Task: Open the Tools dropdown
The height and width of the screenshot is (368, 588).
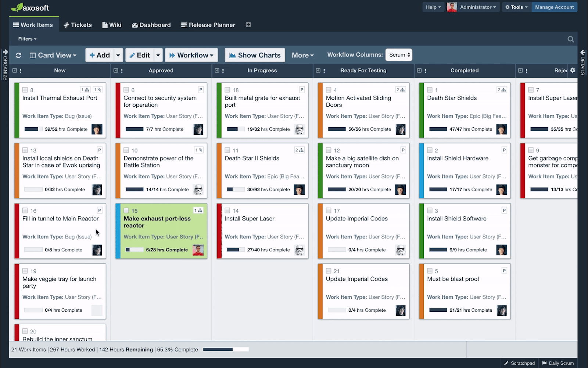Action: (516, 7)
